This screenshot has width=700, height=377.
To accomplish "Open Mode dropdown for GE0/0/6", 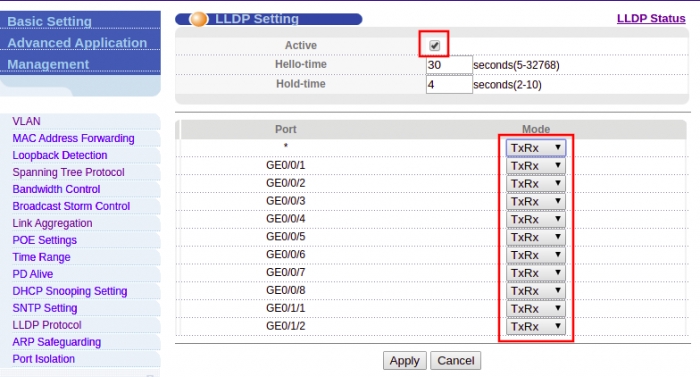I will pyautogui.click(x=536, y=255).
